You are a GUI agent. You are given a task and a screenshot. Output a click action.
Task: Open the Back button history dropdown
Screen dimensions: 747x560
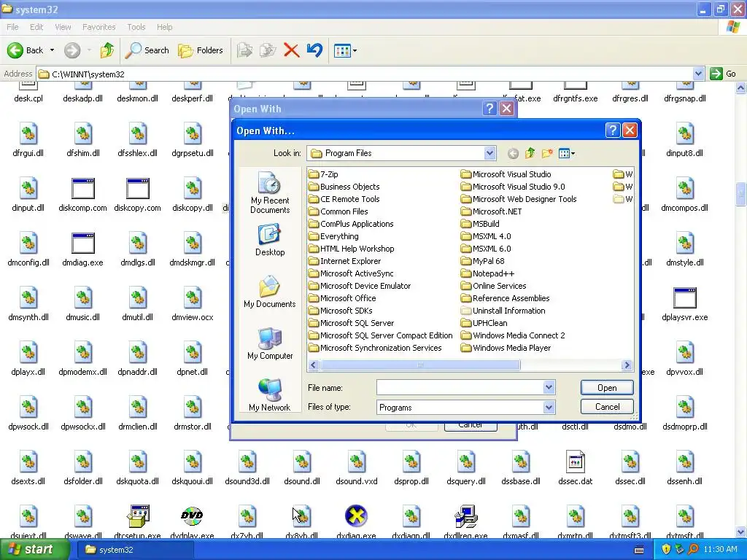click(x=52, y=50)
